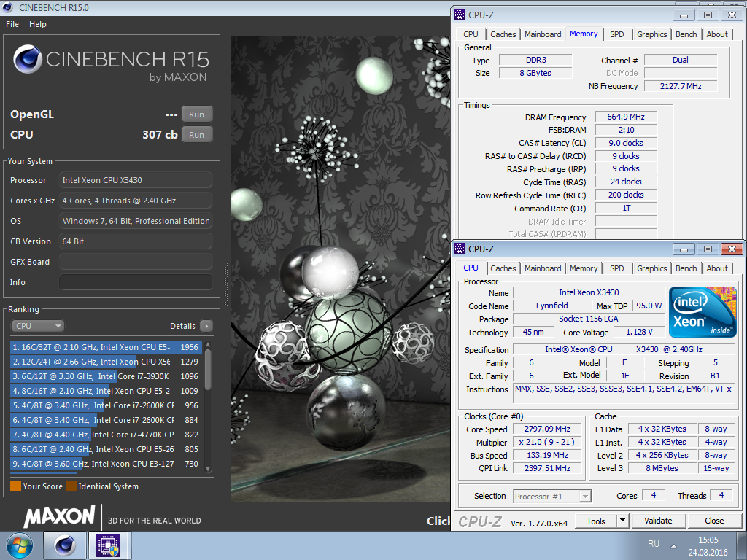The width and height of the screenshot is (747, 560).
Task: Show hidden tray icons arrow
Action: pyautogui.click(x=673, y=545)
